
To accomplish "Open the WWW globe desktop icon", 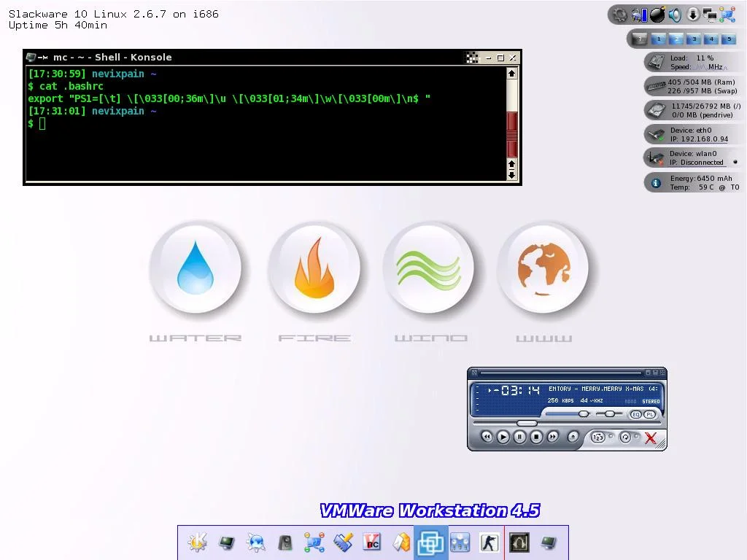I will pyautogui.click(x=543, y=268).
